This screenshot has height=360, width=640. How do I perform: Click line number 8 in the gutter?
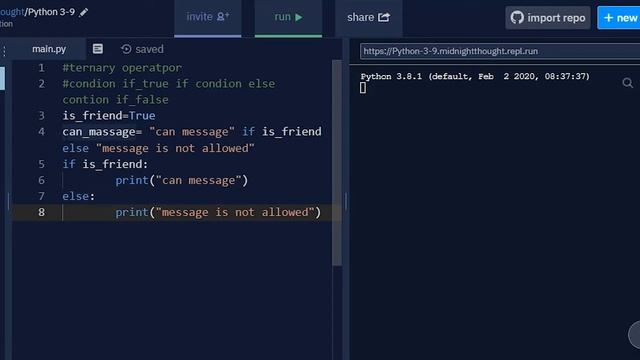[41, 212]
